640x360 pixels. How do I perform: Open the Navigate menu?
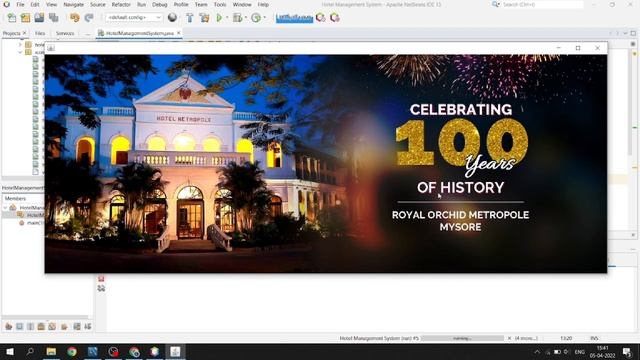click(x=73, y=4)
